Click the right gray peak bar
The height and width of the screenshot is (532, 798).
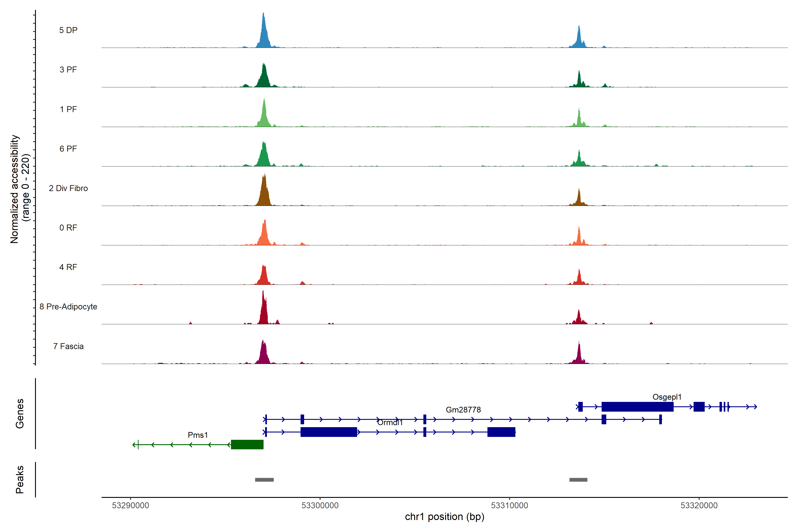coord(578,480)
